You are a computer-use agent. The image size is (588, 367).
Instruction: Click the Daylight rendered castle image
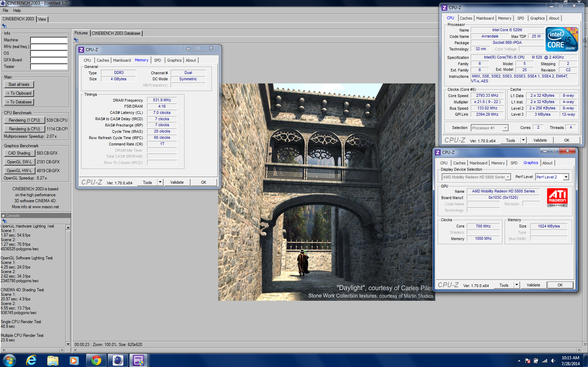326,192
